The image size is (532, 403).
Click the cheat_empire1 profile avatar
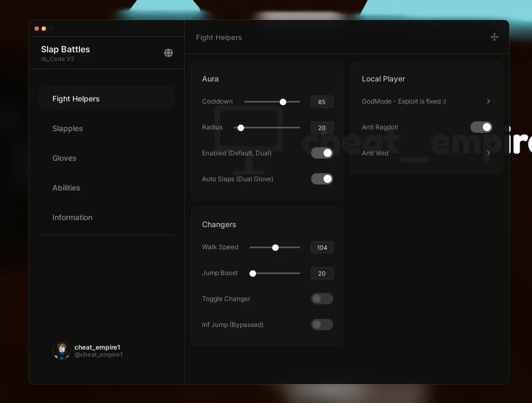62,351
